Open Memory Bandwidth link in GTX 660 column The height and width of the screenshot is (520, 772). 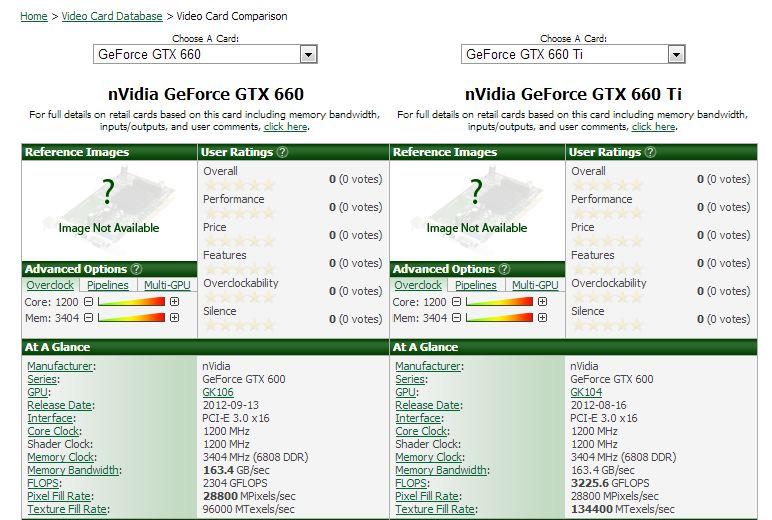73,470
